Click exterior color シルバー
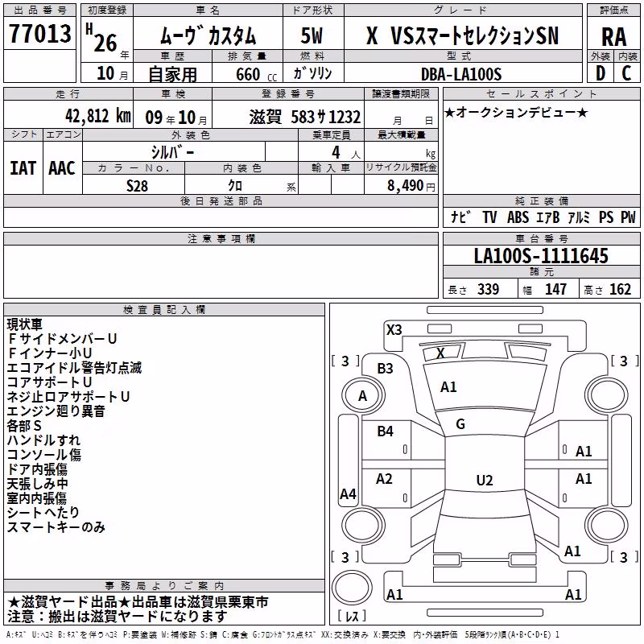 point(172,152)
